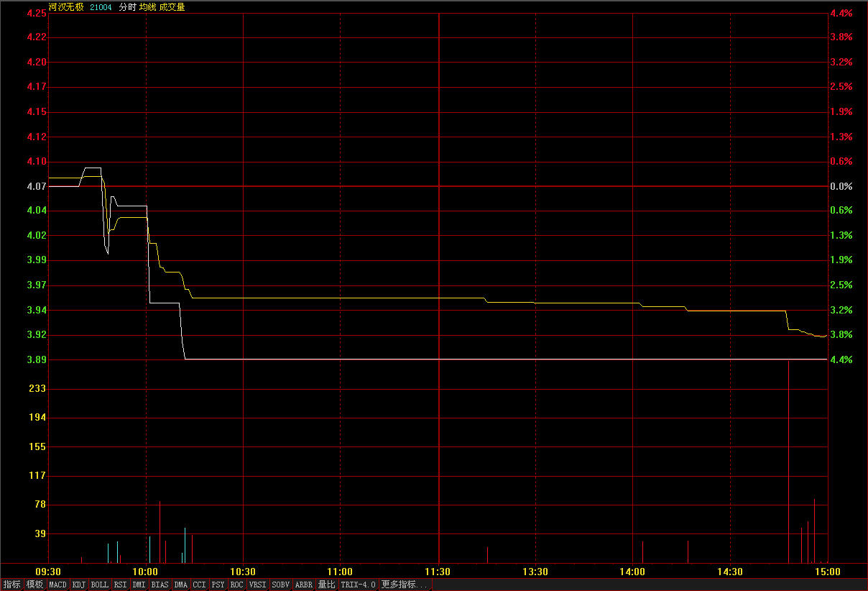Click the 233 volume axis label
Image resolution: width=868 pixels, height=591 pixels.
point(37,388)
